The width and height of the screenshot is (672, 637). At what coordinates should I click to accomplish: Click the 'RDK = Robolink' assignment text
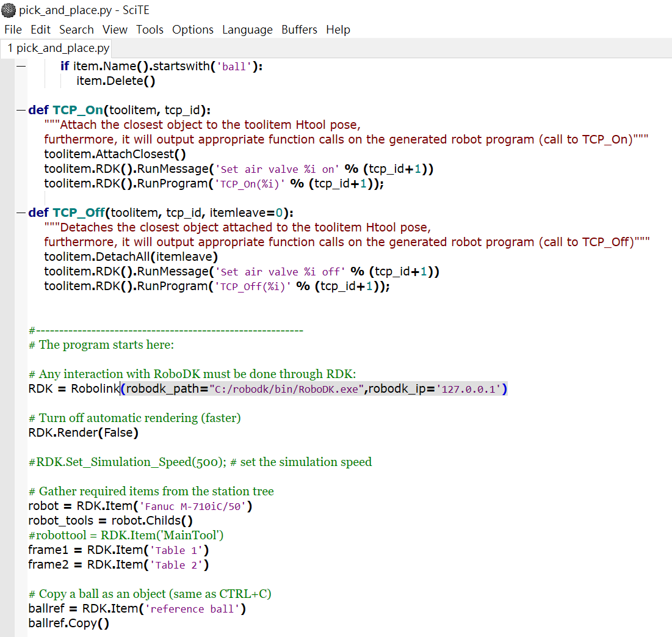click(74, 388)
